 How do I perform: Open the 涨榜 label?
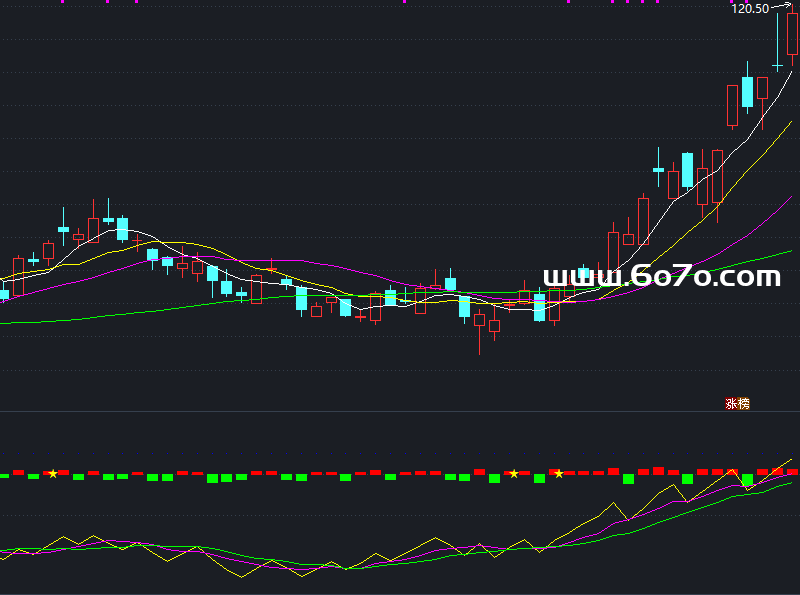pyautogui.click(x=737, y=404)
